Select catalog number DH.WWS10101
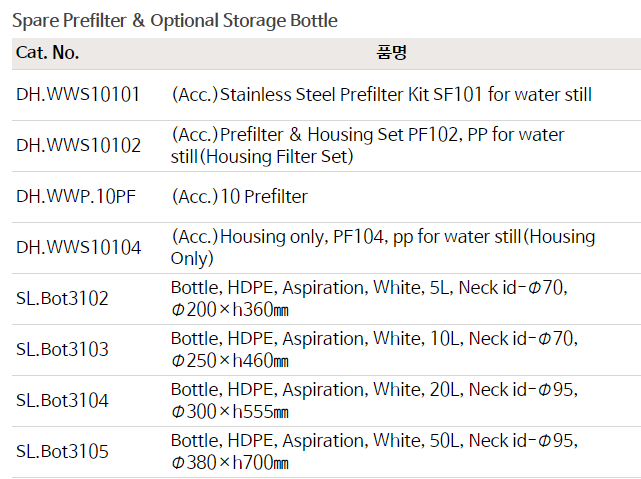Viewport: 641px width, 479px height. tap(78, 95)
